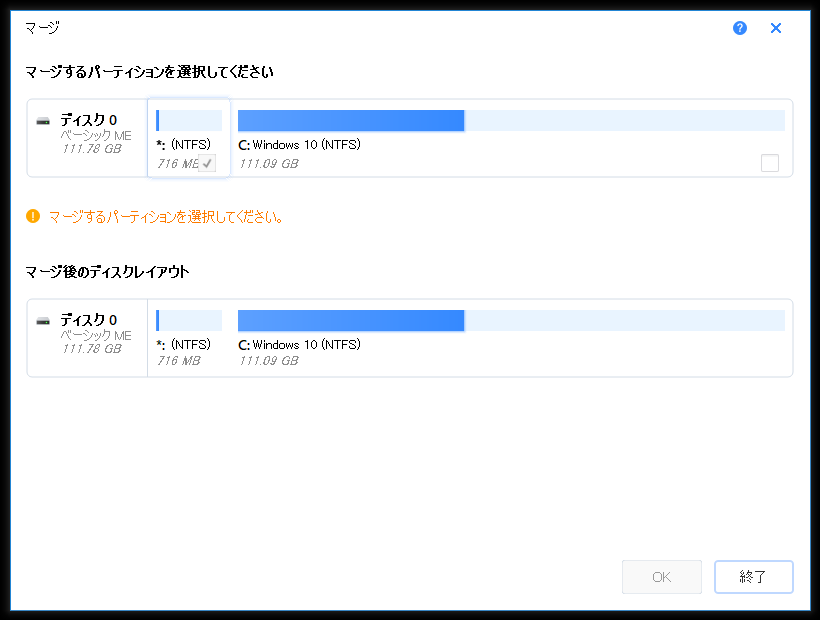Select the ディスク 0 label in the post-merge layout

(88, 320)
